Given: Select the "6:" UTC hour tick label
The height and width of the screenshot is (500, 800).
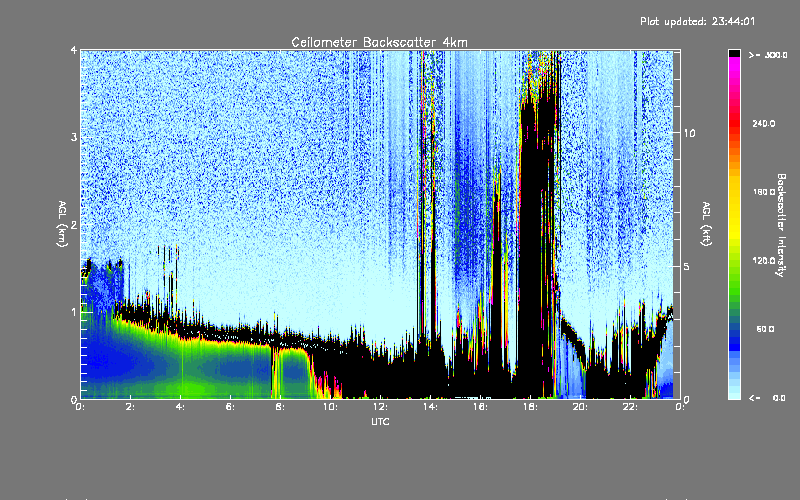Looking at the screenshot, I should pyautogui.click(x=230, y=407).
